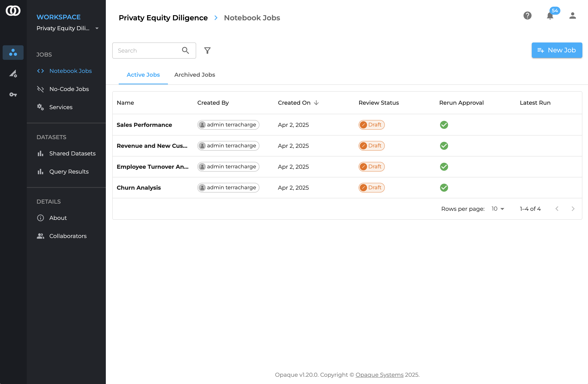Click the Opaque logo icon
This screenshot has width=588, height=384.
tap(13, 11)
